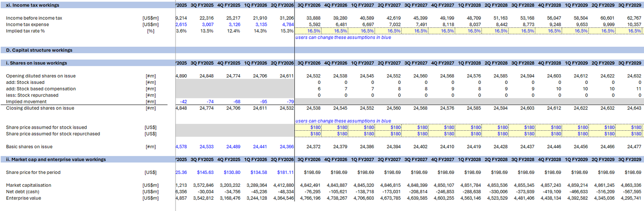The height and width of the screenshot is (211, 644).
Task: Click "ii. Market cap and enterprise value workings" header
Action: (56, 160)
